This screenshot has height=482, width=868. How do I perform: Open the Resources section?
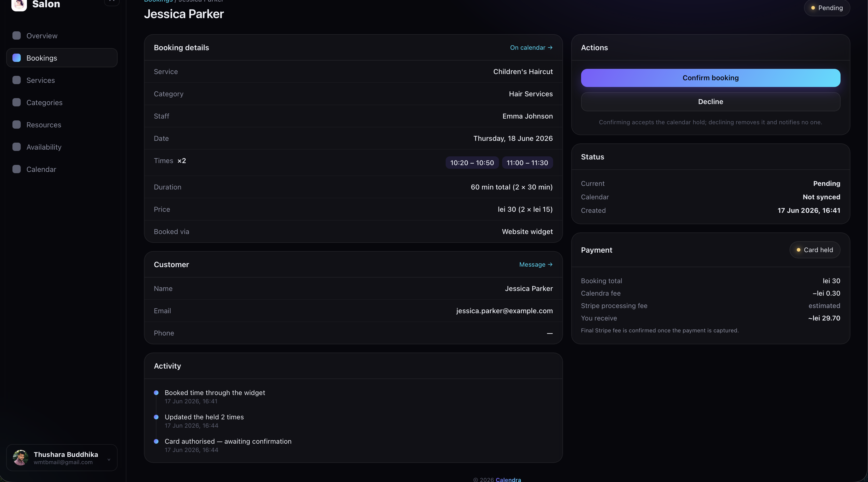coord(62,125)
